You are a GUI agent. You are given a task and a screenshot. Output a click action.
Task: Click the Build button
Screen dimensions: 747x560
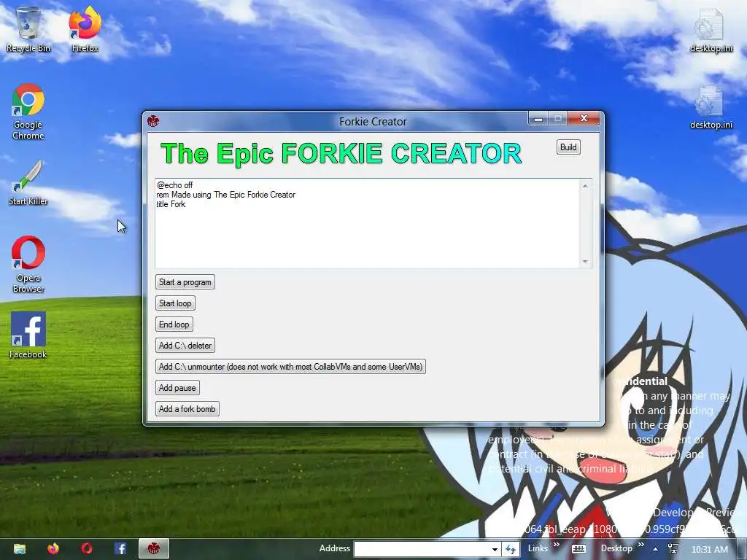[x=568, y=147]
